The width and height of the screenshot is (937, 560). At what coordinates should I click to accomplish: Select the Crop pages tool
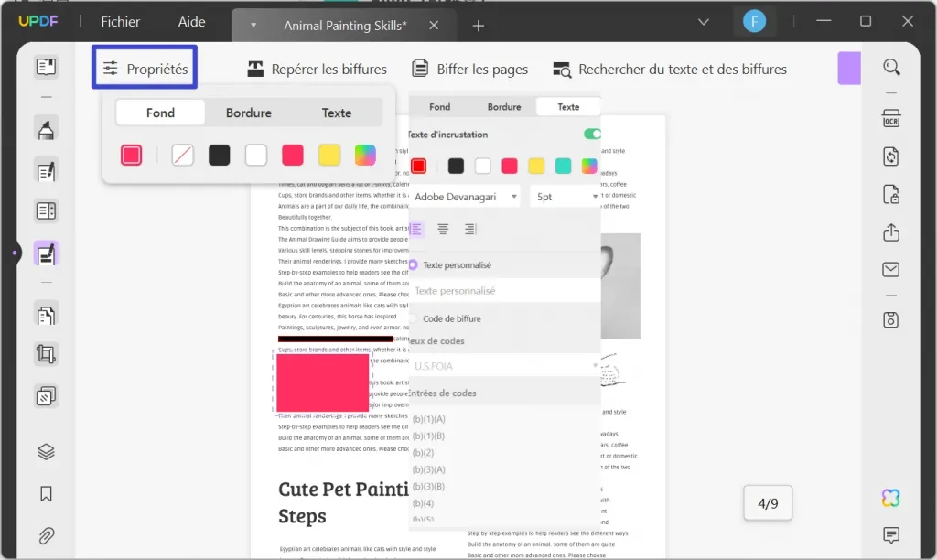coord(44,354)
